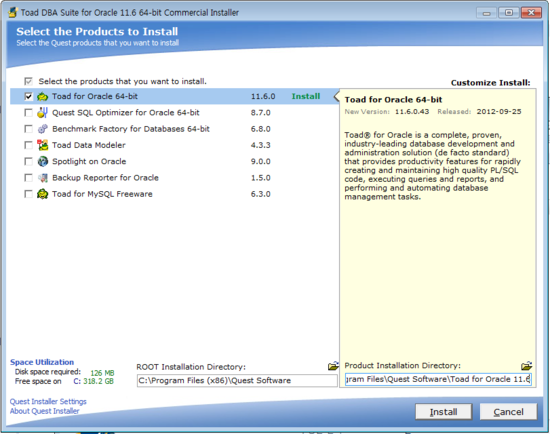The width and height of the screenshot is (550, 434).
Task: Open About Quest Installer link
Action: click(45, 411)
